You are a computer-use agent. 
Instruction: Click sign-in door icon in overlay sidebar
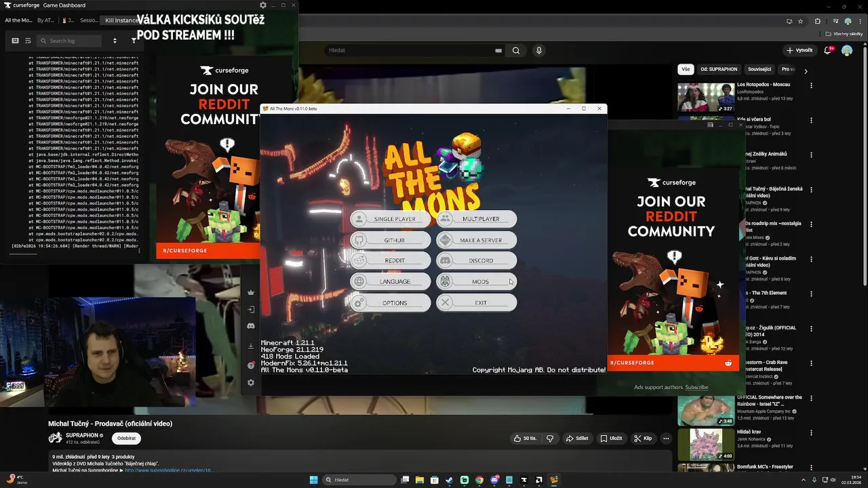251,309
